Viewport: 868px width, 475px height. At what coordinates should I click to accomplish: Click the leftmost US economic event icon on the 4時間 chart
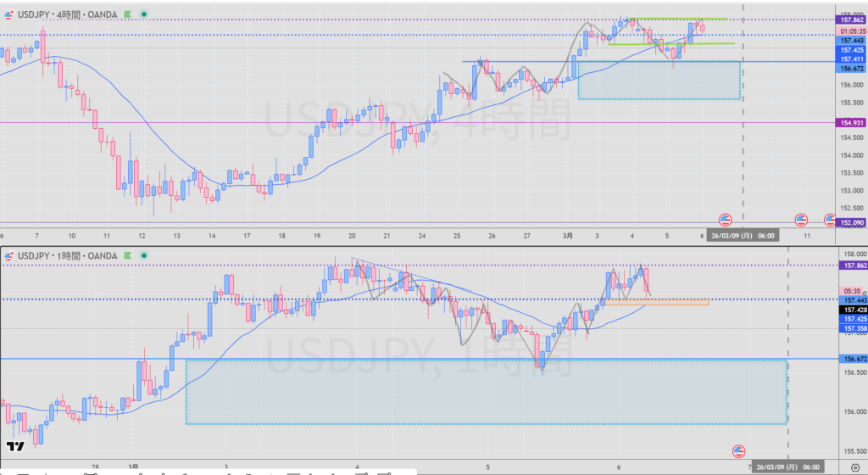725,220
